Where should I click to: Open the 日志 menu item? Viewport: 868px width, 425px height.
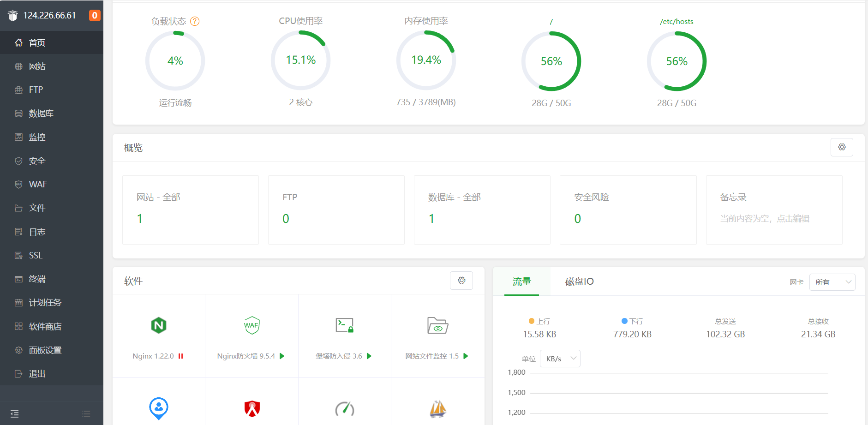pyautogui.click(x=52, y=232)
